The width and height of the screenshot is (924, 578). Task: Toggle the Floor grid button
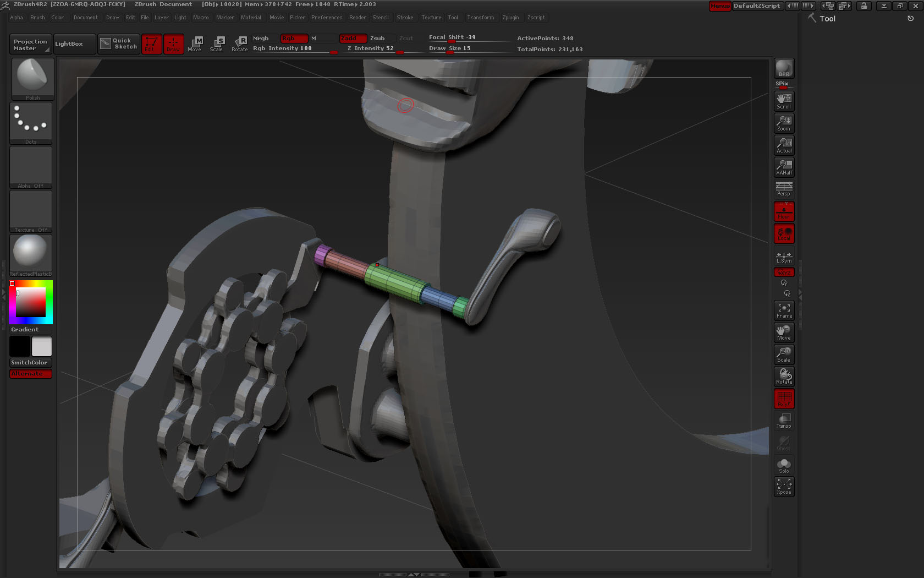click(x=784, y=211)
